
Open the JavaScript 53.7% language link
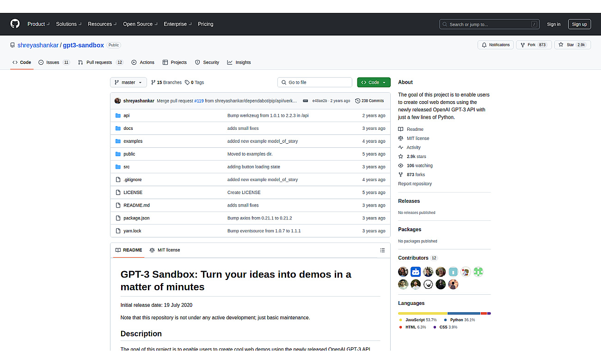coord(417,320)
